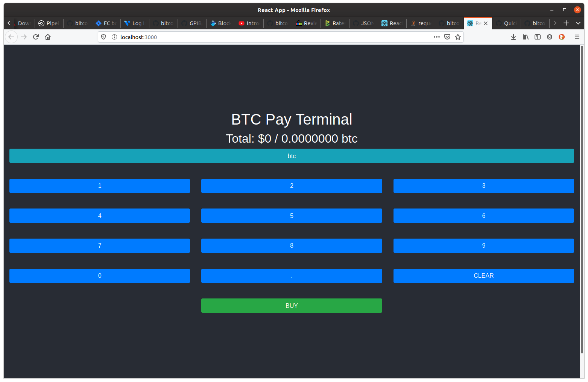Tap keypad digit 9
Screen dimensions: 588x382
484,246
